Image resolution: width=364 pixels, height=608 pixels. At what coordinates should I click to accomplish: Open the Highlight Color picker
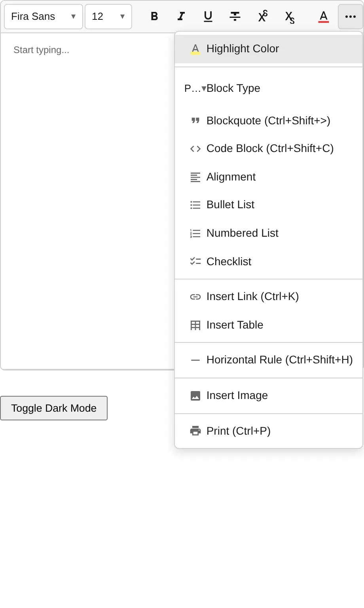pyautogui.click(x=242, y=48)
